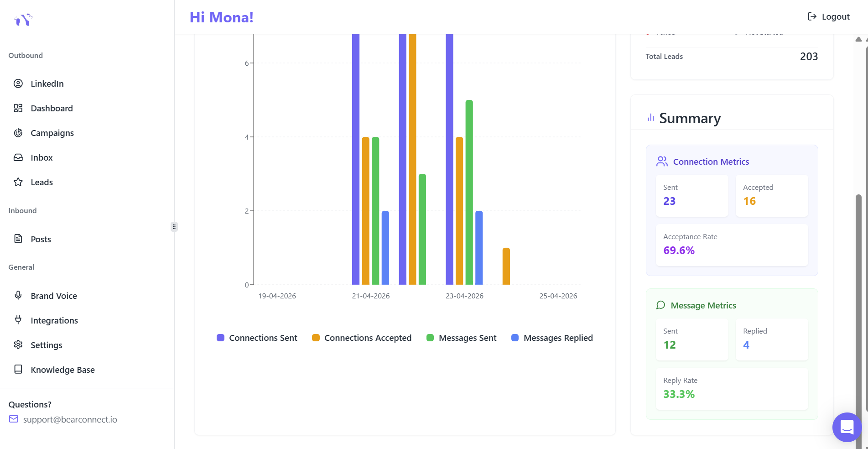Click the Dashboard grid icon

18,108
